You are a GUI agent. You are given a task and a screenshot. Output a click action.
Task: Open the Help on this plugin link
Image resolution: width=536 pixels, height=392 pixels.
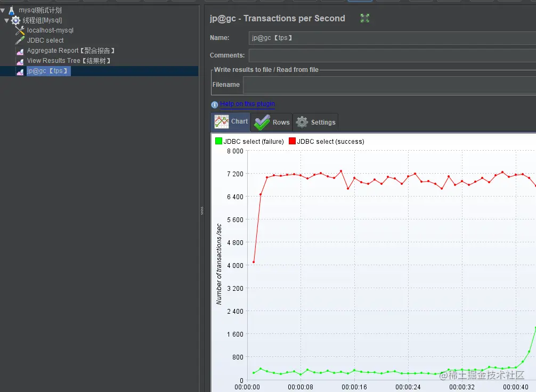[247, 104]
